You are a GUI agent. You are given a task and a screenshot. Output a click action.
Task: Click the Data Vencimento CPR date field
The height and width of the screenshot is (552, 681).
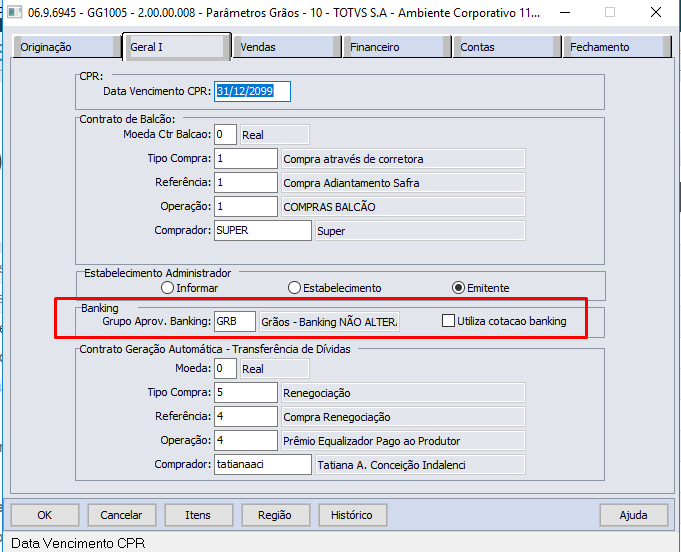coord(252,91)
